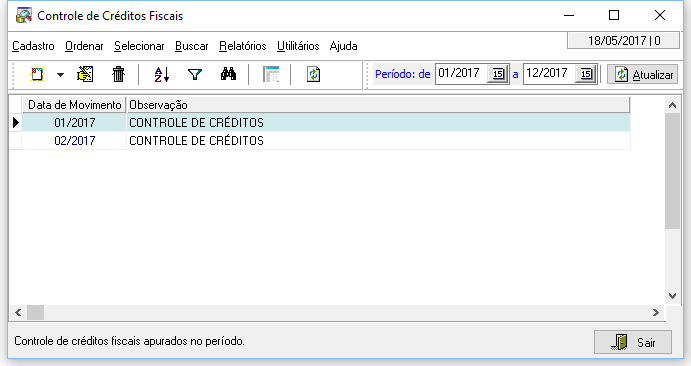The image size is (691, 366).
Task: Click the Atualizar button
Action: [x=643, y=74]
